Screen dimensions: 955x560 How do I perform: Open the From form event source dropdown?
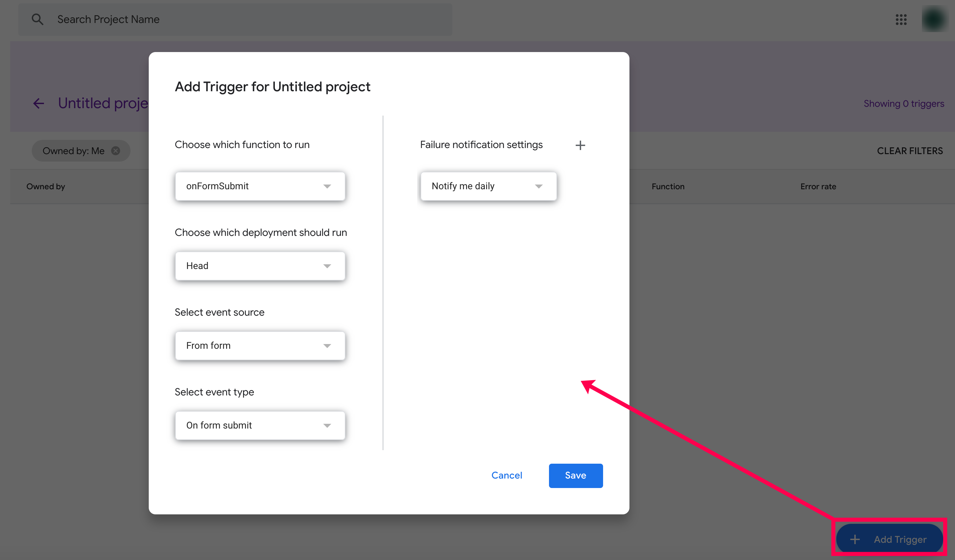click(x=260, y=345)
